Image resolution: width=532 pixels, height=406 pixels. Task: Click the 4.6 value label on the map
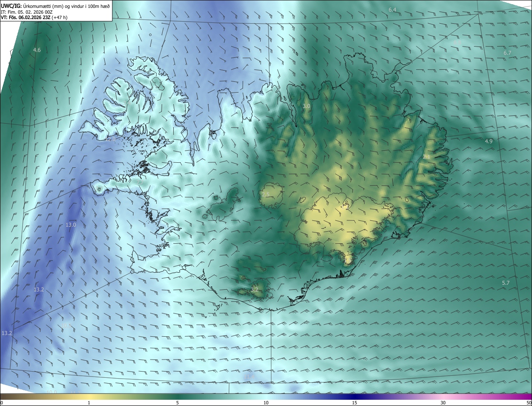37,50
